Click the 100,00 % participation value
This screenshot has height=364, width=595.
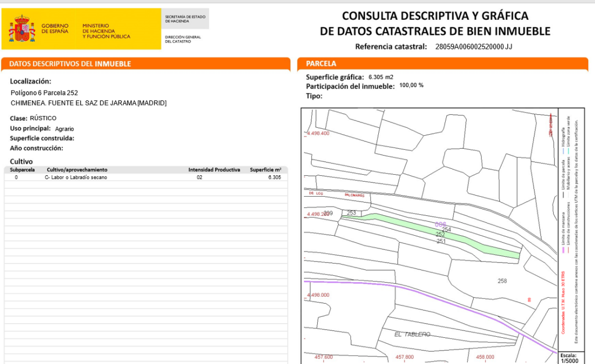pyautogui.click(x=411, y=85)
